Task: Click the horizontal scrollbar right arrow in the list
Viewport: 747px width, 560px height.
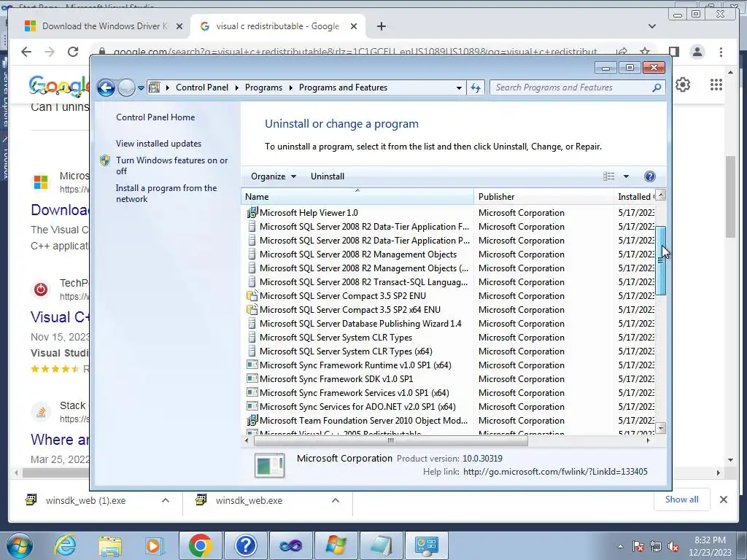Action: pos(648,441)
